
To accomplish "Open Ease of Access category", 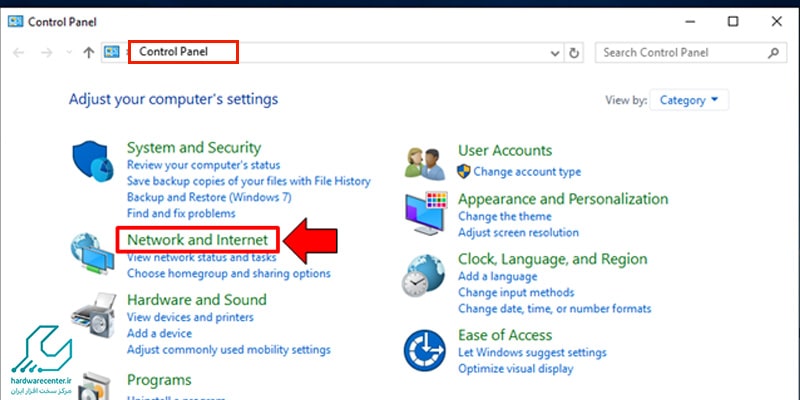I will pos(505,335).
